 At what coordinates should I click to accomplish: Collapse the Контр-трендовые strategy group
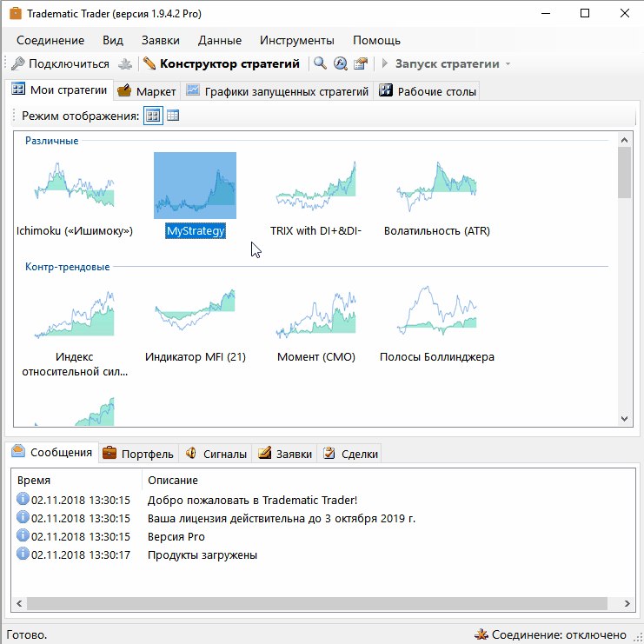(x=68, y=267)
